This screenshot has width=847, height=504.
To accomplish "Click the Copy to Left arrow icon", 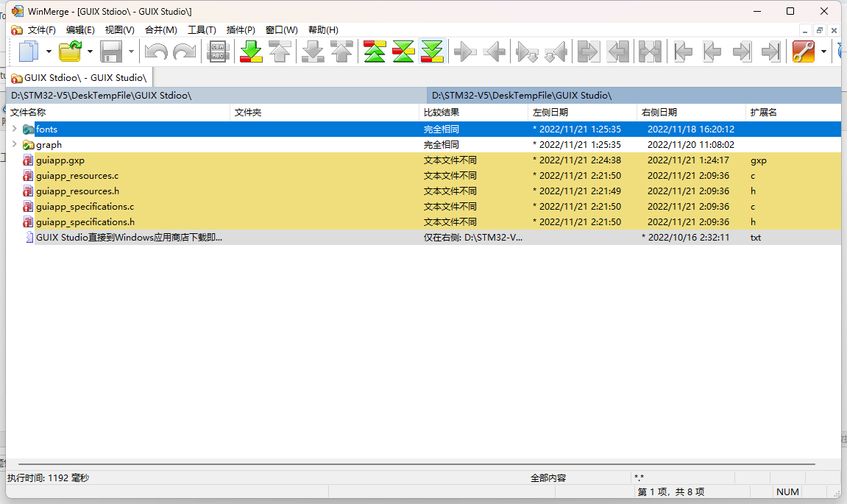I will pyautogui.click(x=495, y=52).
